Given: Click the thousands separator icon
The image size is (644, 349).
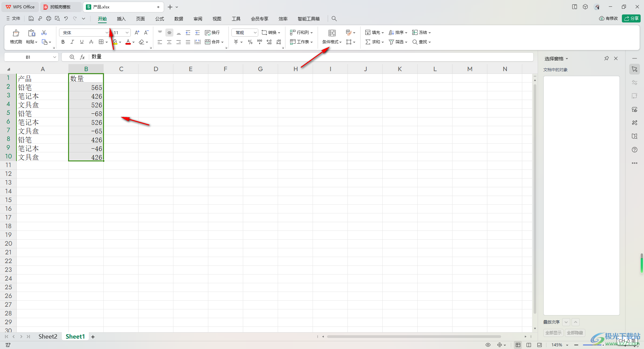Looking at the screenshot, I should click(x=260, y=42).
